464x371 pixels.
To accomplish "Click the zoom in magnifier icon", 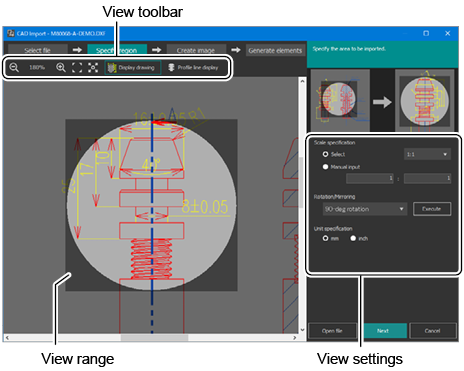I will click(61, 67).
